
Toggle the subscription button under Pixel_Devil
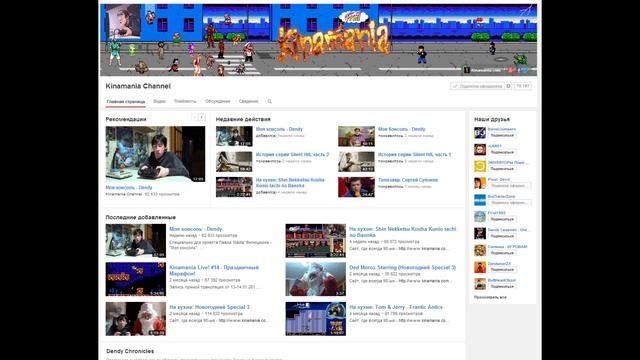(509, 186)
